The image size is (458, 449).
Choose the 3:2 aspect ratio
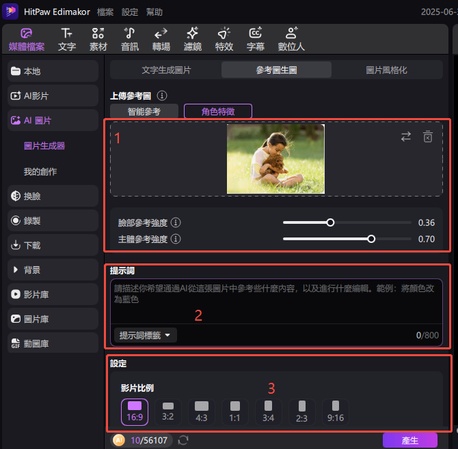pos(168,412)
